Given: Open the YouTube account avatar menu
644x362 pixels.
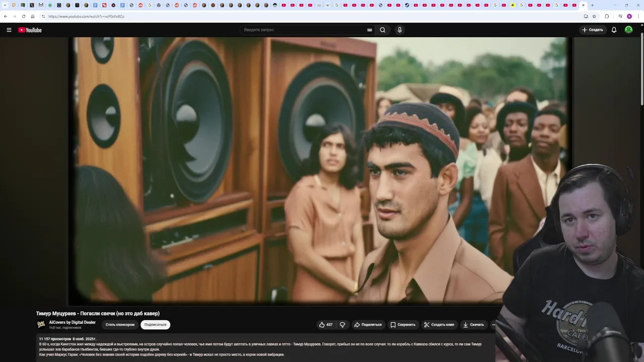Looking at the screenshot, I should click(x=628, y=30).
